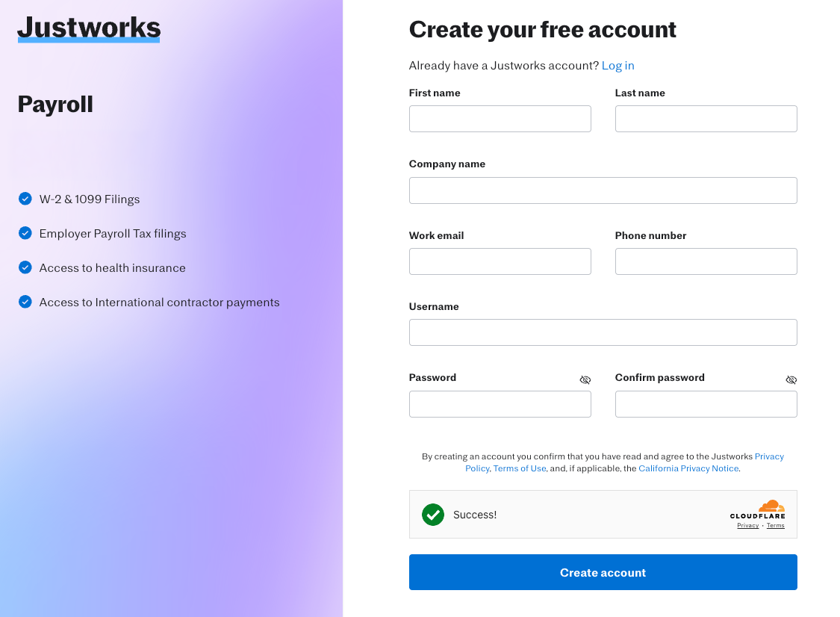
Task: Click the checkmark icon beside W-2 & 1099 Filings
Action: (25, 198)
